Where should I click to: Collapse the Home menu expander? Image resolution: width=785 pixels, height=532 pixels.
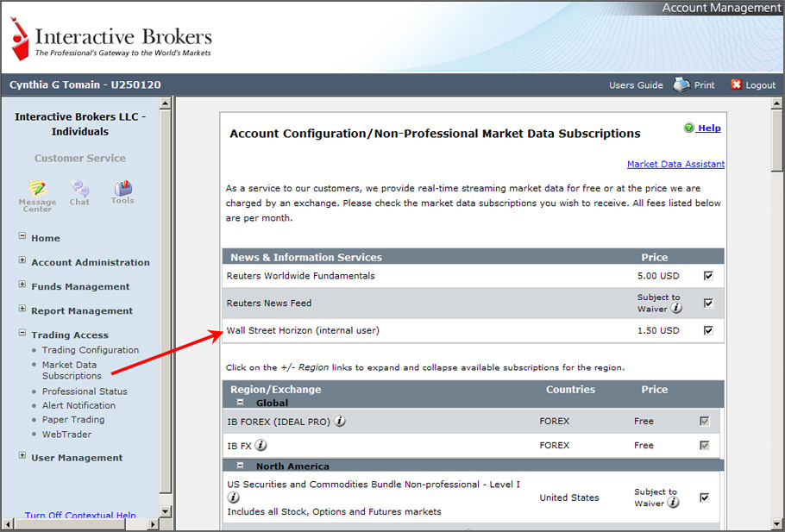(x=22, y=235)
